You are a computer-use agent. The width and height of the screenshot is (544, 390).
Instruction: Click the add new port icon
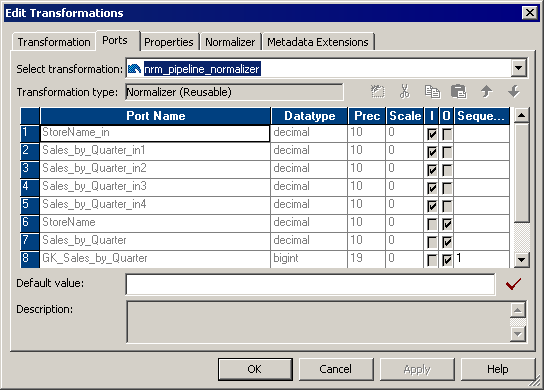tap(377, 92)
